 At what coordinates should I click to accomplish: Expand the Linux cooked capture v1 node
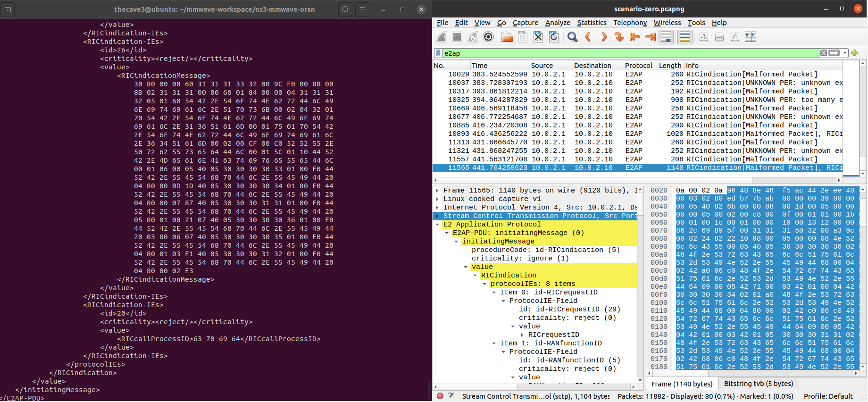pyautogui.click(x=437, y=199)
